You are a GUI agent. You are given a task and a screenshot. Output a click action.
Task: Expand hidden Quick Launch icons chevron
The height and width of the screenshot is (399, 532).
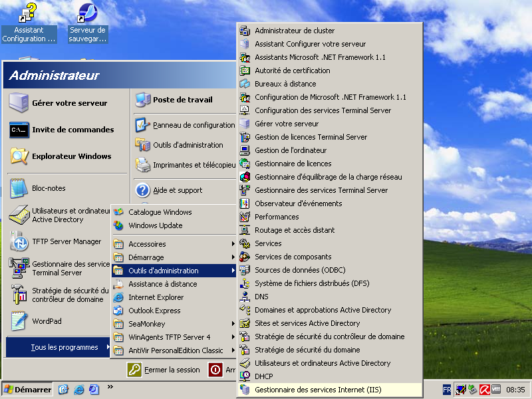coord(110,386)
